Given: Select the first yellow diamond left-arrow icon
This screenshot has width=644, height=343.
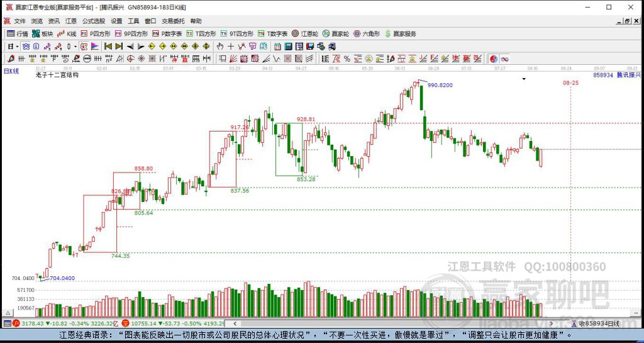Looking at the screenshot, I should [152, 47].
